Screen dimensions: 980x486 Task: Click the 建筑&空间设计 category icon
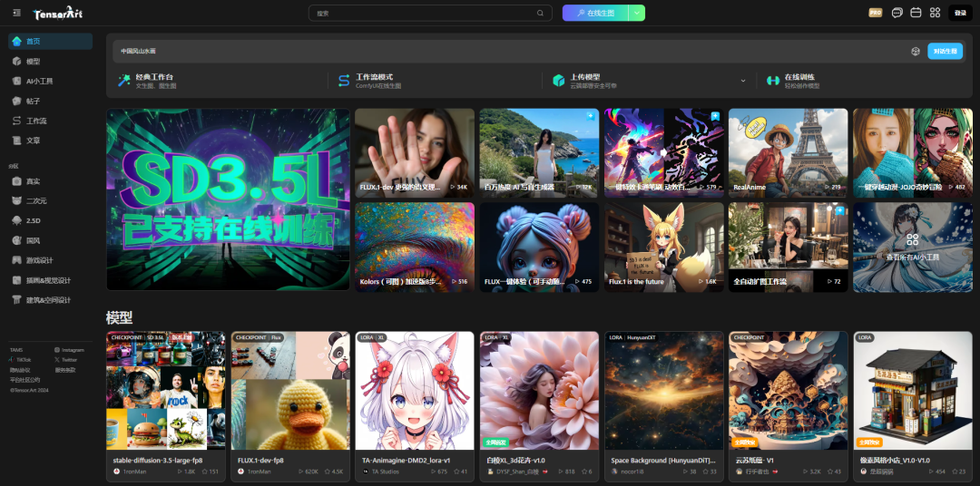pyautogui.click(x=17, y=300)
